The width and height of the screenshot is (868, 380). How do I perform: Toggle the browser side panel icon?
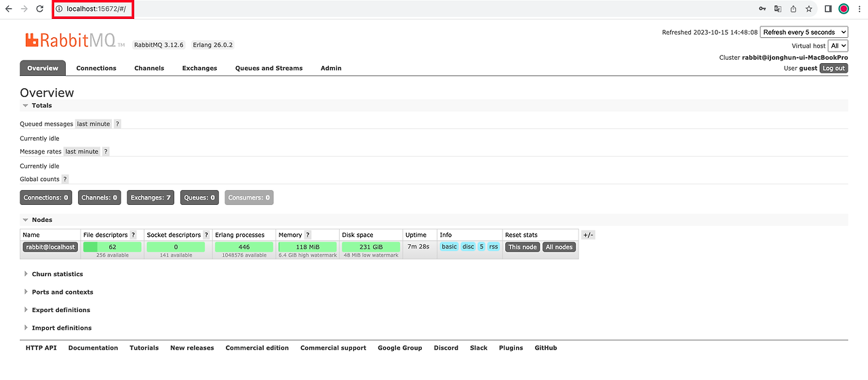[x=828, y=9]
